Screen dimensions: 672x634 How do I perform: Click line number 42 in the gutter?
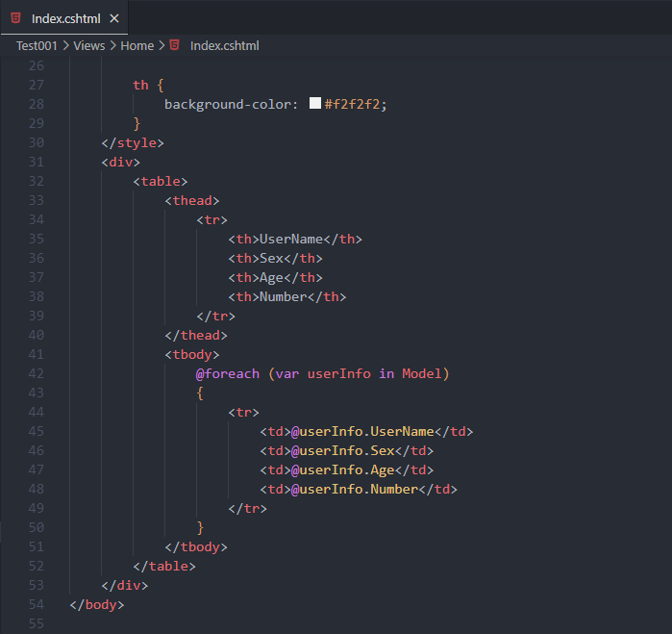36,373
